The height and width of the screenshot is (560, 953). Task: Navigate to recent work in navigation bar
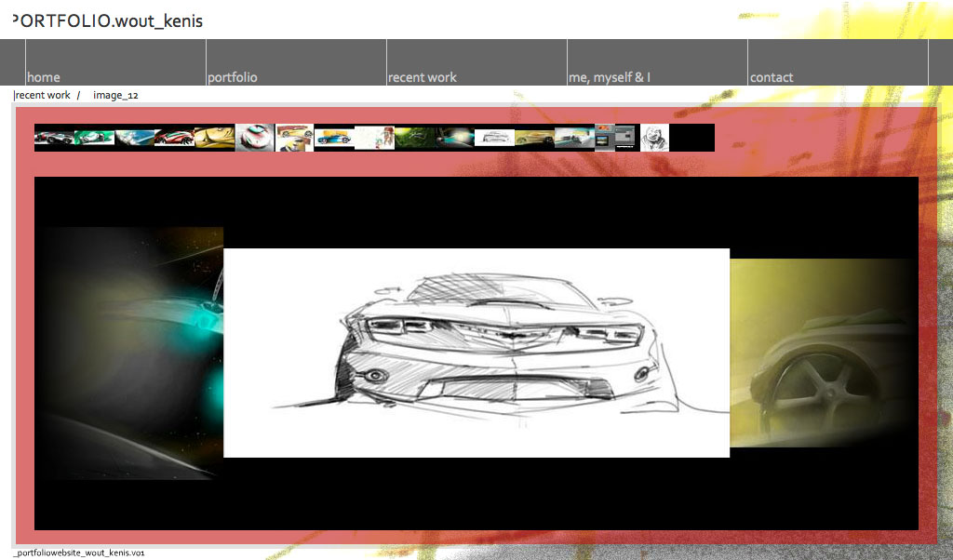click(x=423, y=77)
